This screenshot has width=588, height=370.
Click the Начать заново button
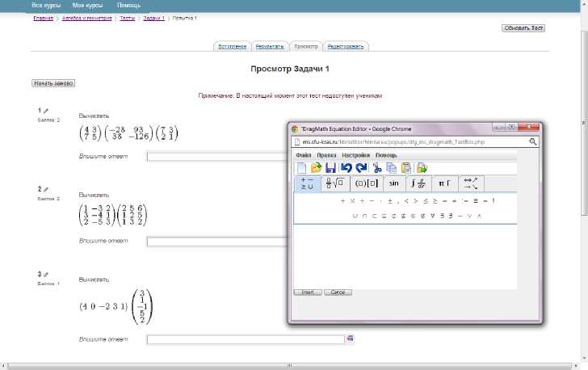tap(53, 83)
